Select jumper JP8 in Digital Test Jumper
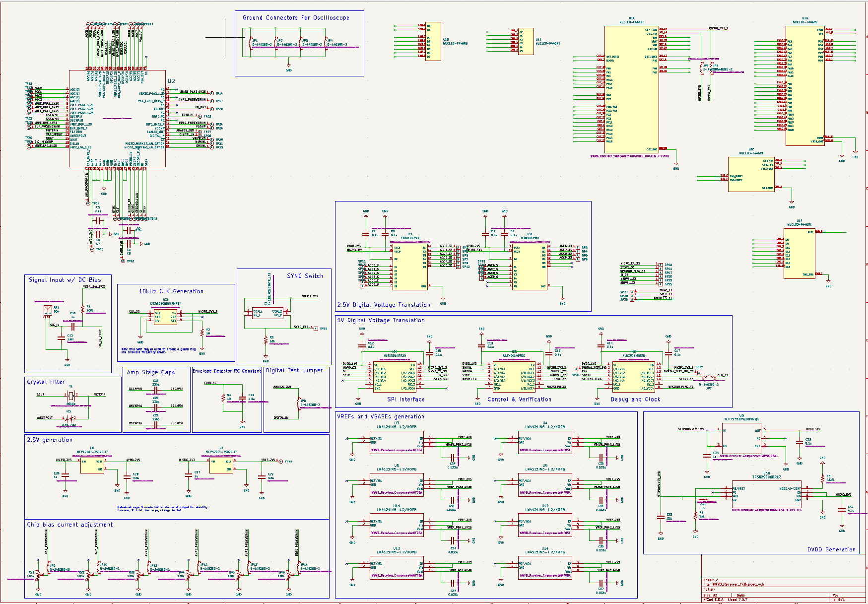Viewport: 868px width, 604px height. click(x=299, y=403)
